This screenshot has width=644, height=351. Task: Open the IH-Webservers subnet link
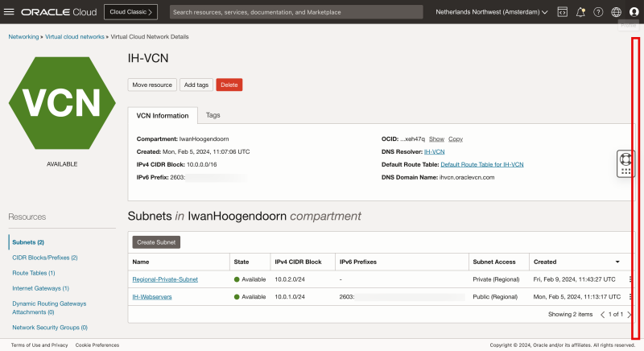coord(152,297)
